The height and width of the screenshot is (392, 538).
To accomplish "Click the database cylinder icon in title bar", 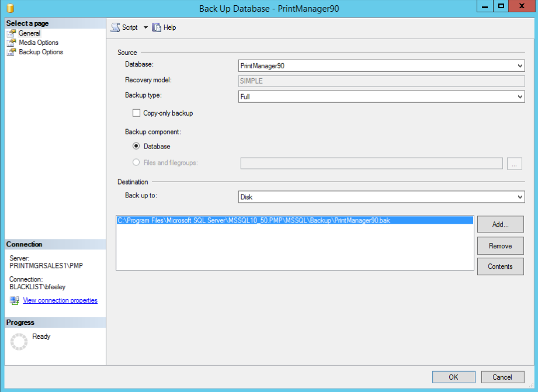I will click(x=11, y=8).
